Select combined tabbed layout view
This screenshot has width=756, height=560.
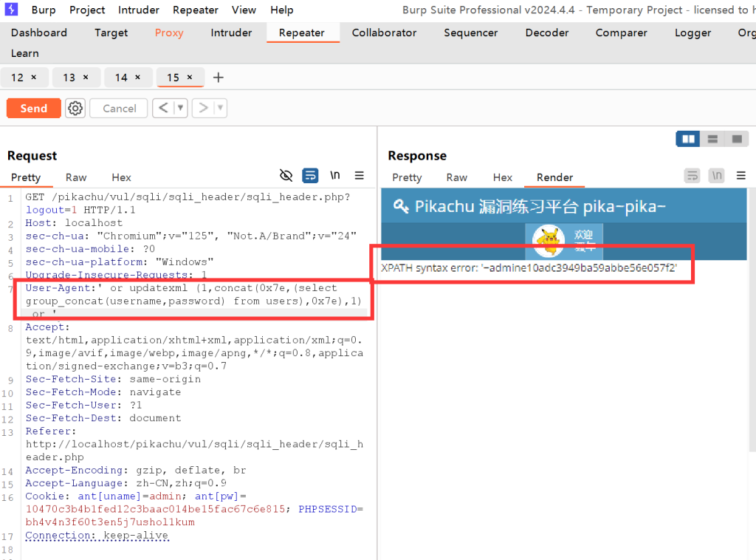pos(736,139)
